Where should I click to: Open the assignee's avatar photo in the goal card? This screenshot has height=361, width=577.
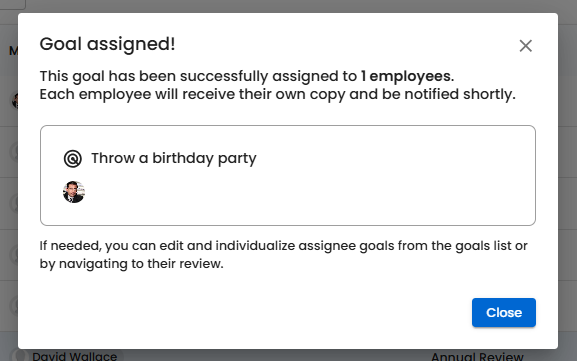coord(74,192)
